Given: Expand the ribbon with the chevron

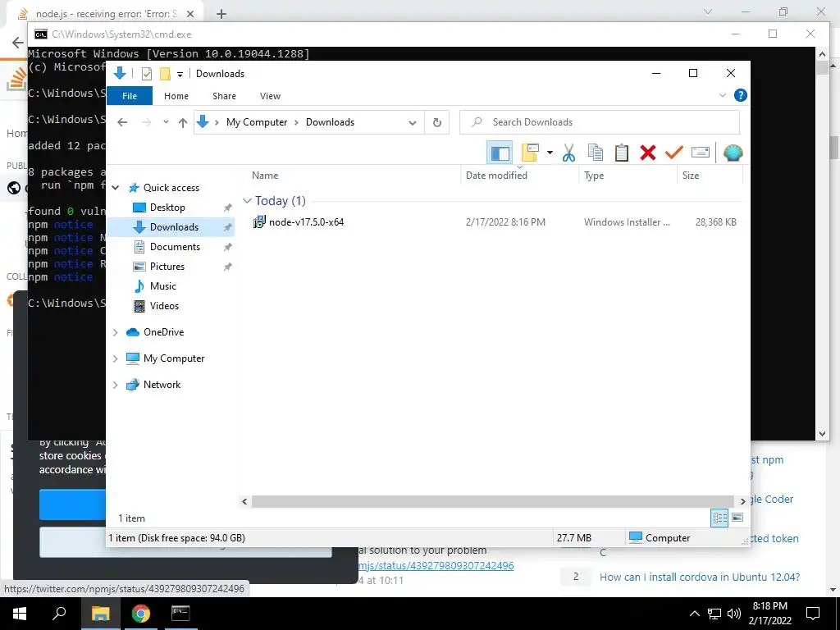Looking at the screenshot, I should coord(722,95).
